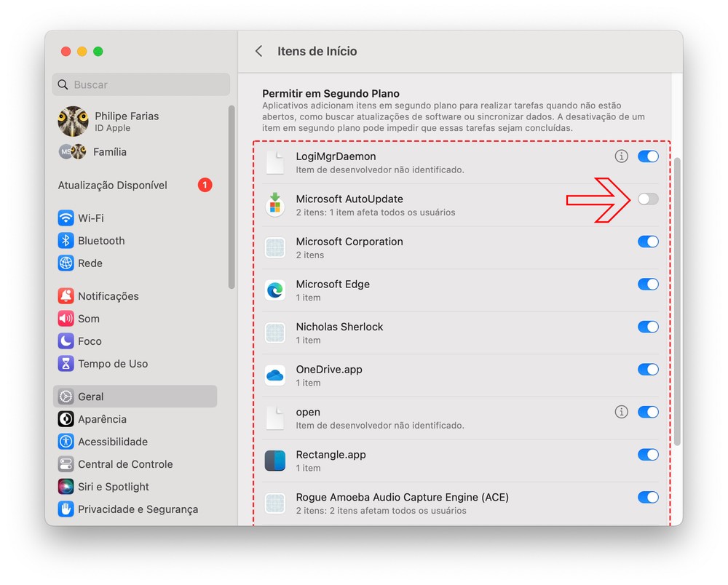Turn off Microsoft Edge toggle

pyautogui.click(x=648, y=284)
